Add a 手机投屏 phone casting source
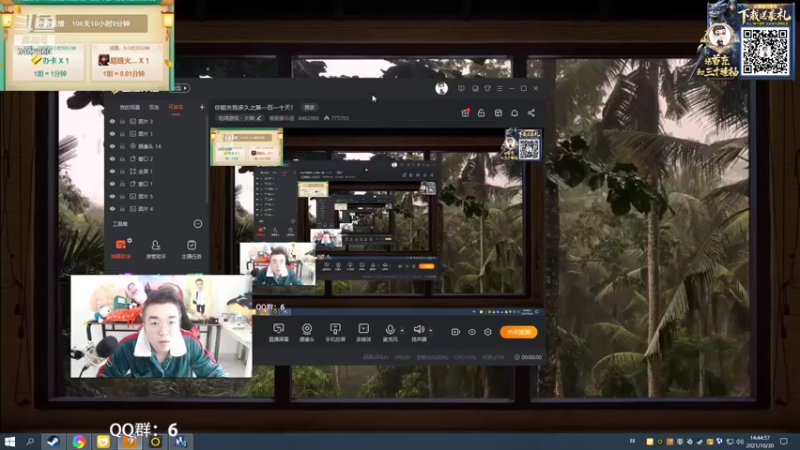 point(335,332)
